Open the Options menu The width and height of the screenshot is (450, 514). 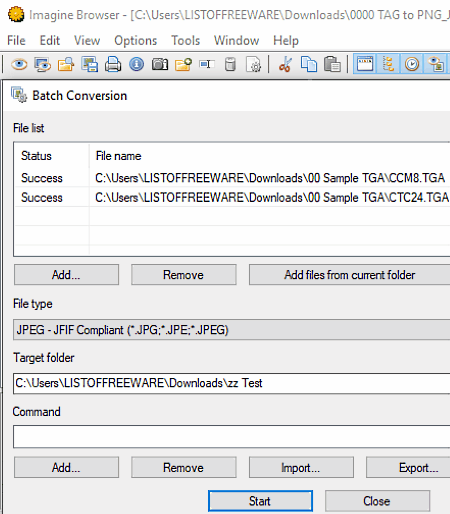click(135, 40)
